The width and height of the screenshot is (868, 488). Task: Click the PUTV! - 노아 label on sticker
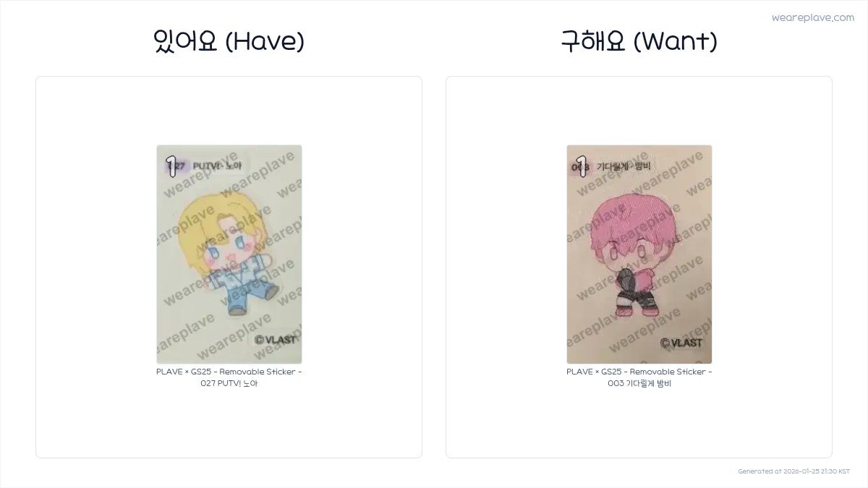(217, 166)
